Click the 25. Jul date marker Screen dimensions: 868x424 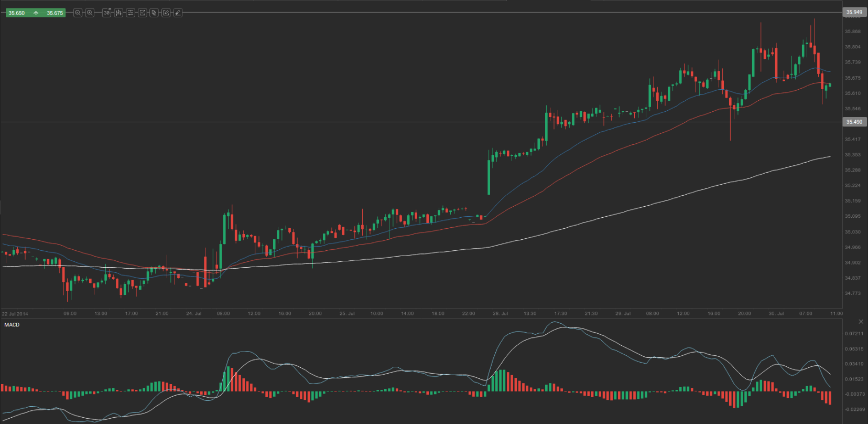347,313
